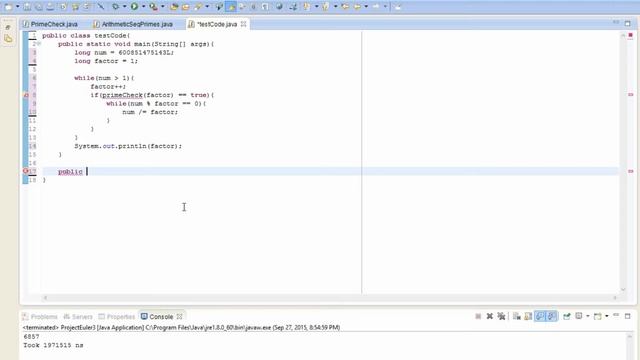Toggle Show Whitespace Characters icon

click(265, 7)
